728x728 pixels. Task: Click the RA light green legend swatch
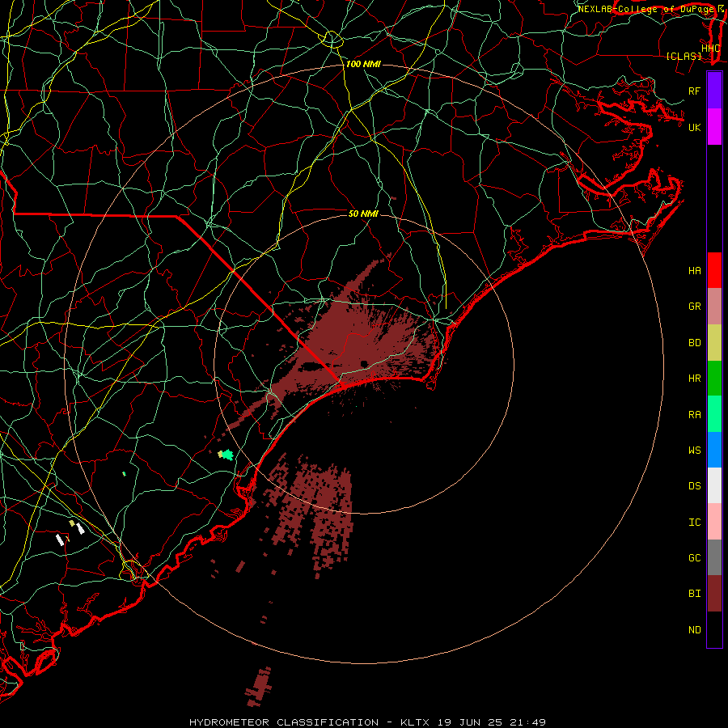click(x=714, y=414)
